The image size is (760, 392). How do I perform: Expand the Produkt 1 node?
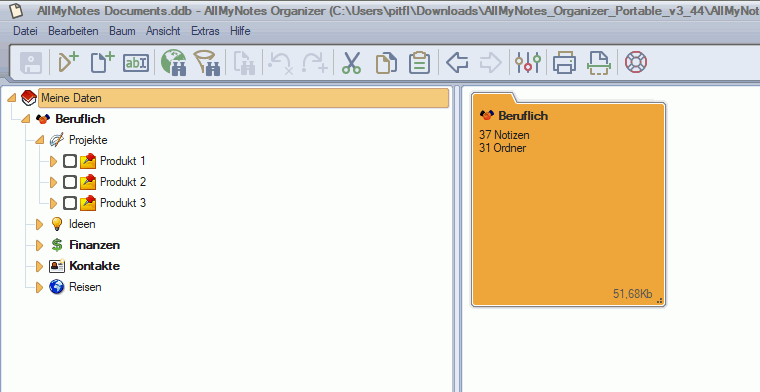coord(53,161)
